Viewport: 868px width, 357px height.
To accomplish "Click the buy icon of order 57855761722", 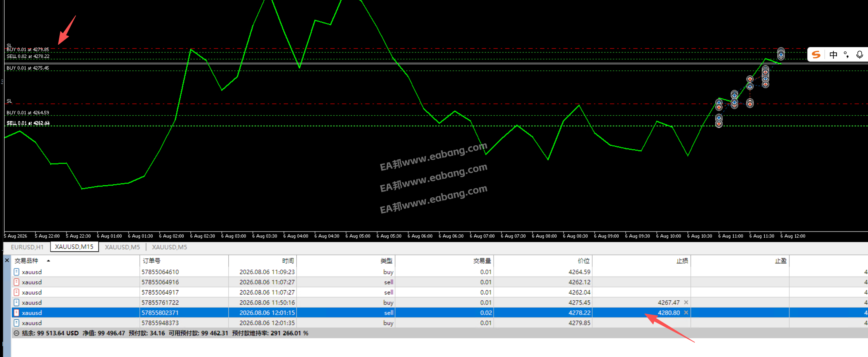I will [16, 302].
